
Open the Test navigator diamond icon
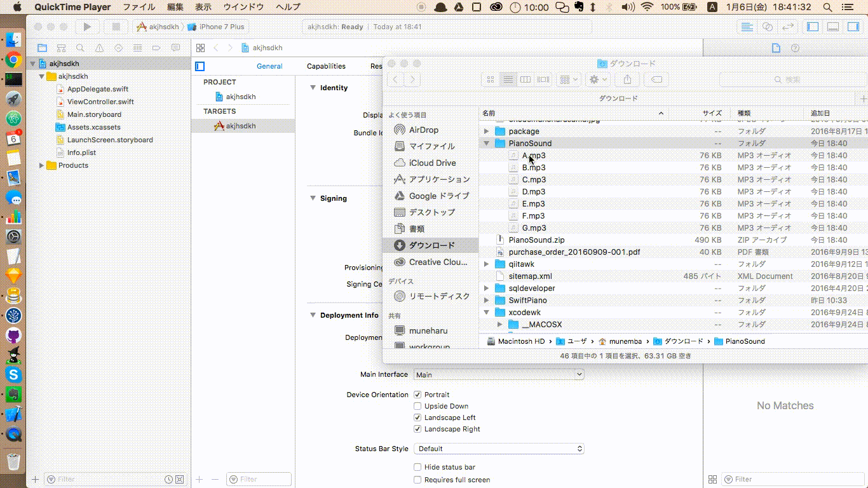(118, 48)
